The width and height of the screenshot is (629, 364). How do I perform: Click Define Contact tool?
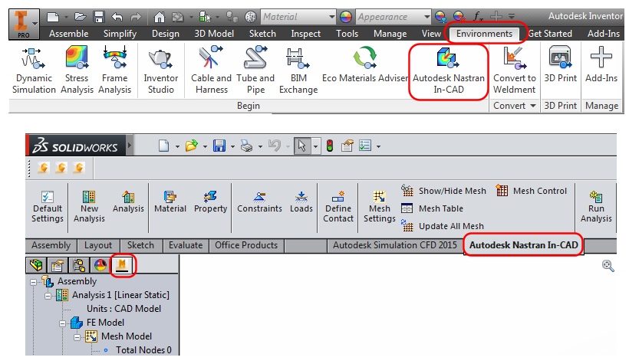pos(338,207)
